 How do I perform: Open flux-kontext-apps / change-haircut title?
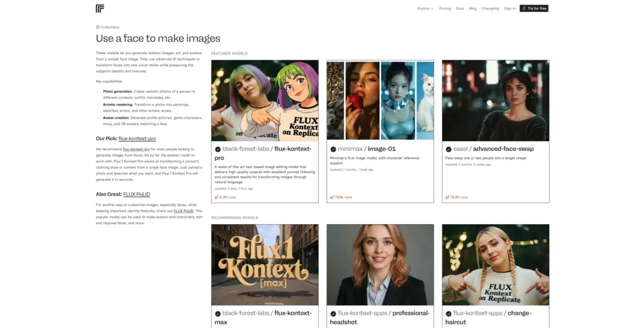(488, 318)
